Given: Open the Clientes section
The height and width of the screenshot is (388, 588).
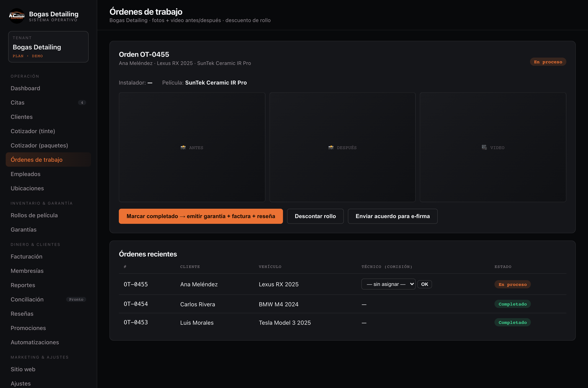Looking at the screenshot, I should [48, 117].
